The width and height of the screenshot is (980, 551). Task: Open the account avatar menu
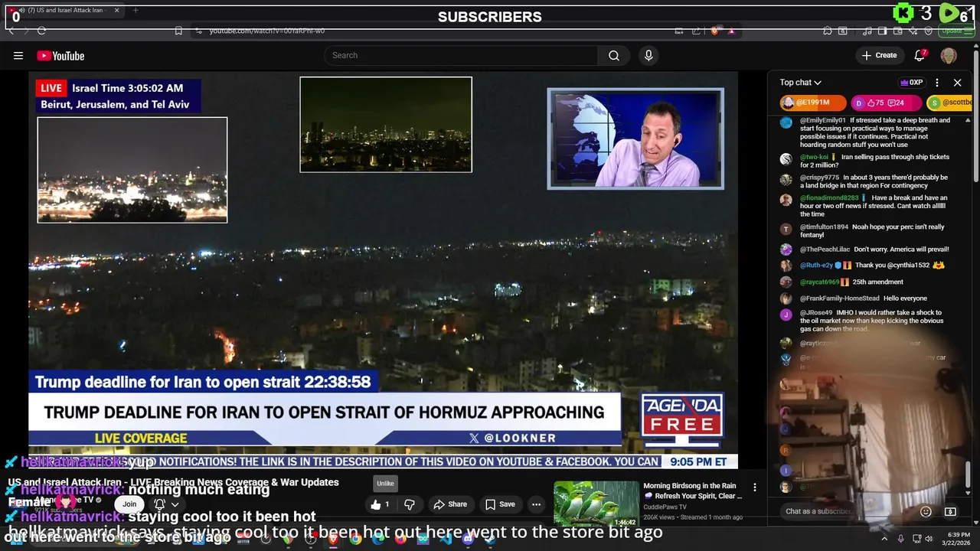coord(949,55)
